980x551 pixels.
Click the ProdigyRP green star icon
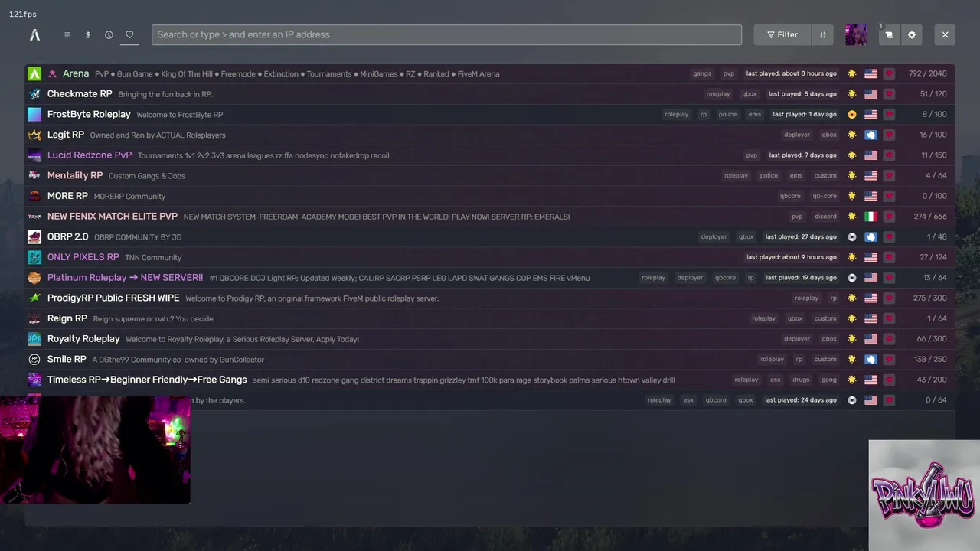point(34,298)
